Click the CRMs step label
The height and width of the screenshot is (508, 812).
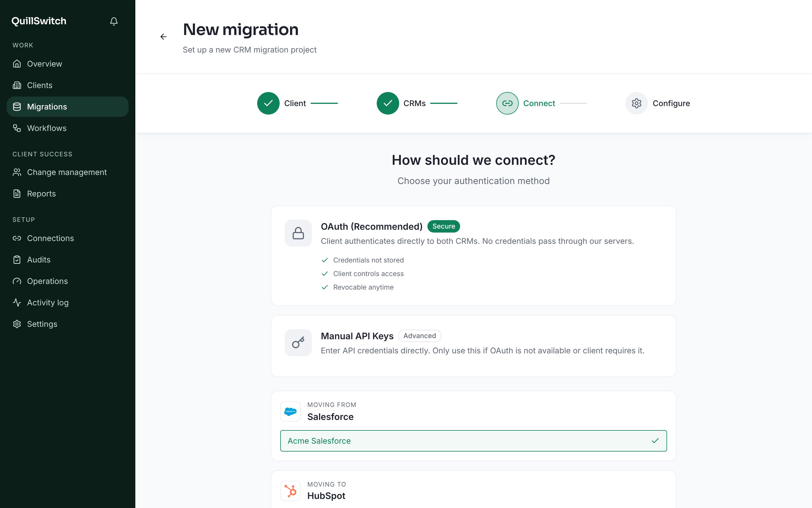coord(414,103)
